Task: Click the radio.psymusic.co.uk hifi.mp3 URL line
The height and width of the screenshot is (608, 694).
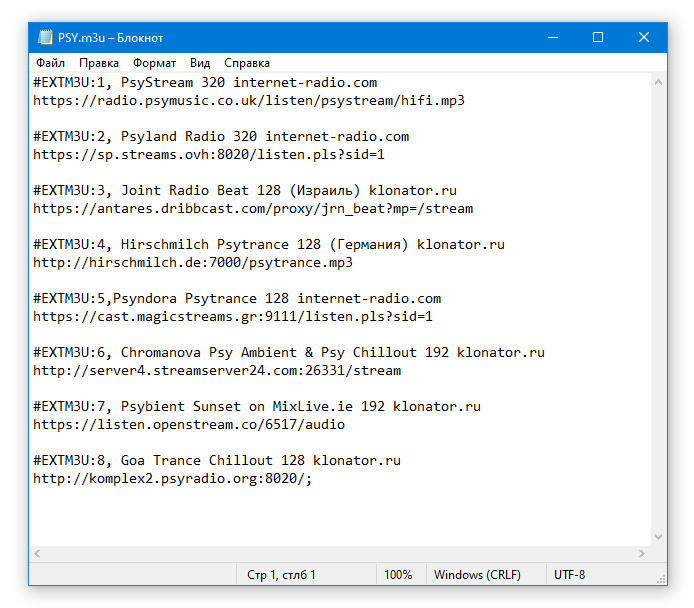Action: click(x=249, y=100)
